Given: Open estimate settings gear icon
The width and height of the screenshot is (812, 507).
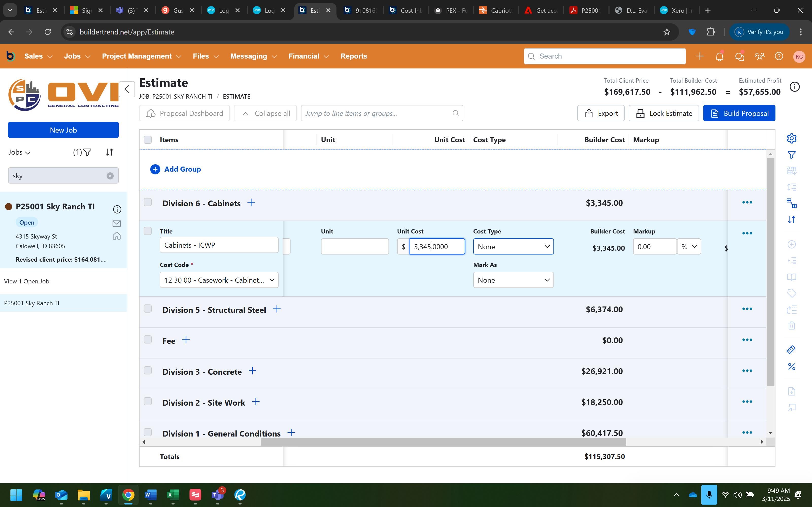Looking at the screenshot, I should click(x=791, y=138).
